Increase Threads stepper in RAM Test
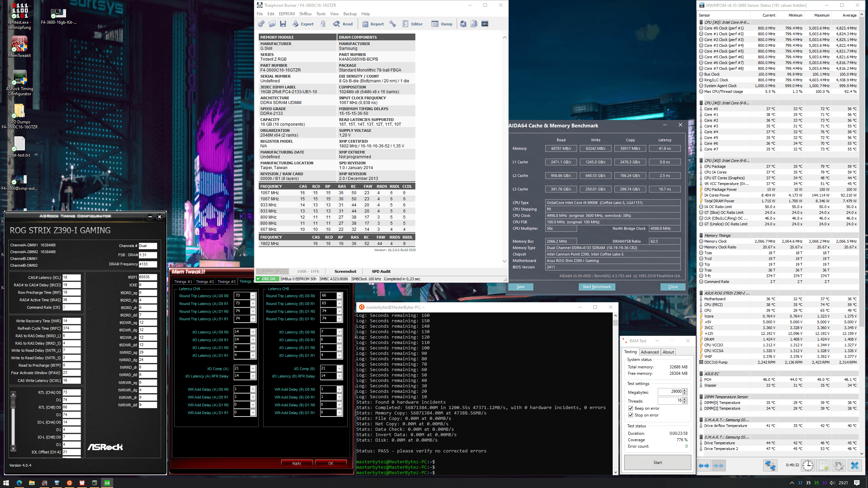This screenshot has width=868, height=488. pos(685,399)
